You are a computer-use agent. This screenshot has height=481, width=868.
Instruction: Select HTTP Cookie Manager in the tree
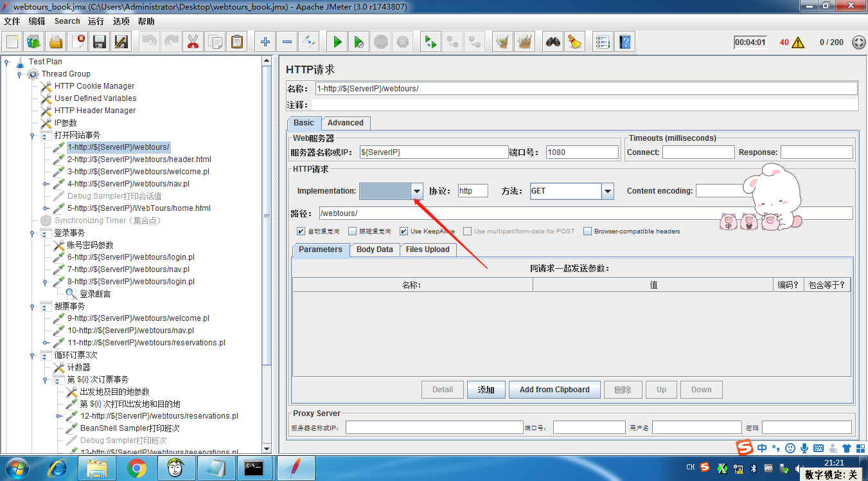[94, 86]
